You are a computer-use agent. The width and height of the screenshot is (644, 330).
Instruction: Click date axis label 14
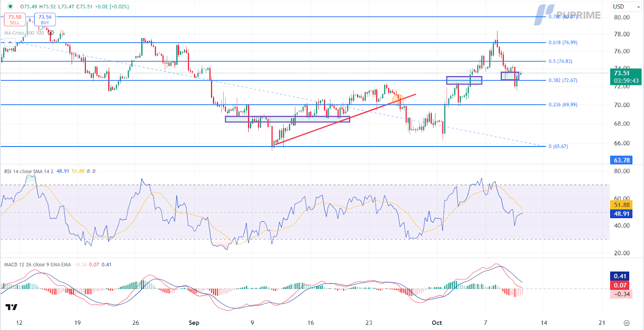[544, 323]
